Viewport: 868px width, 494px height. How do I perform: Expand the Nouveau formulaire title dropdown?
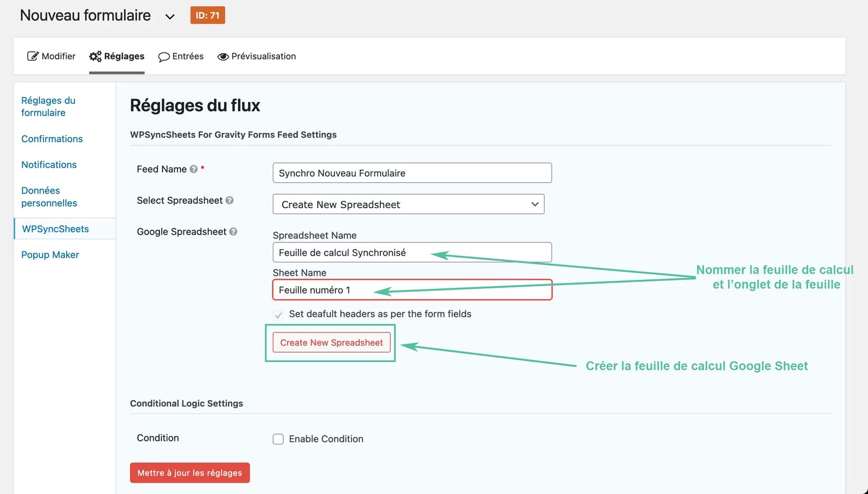(x=170, y=16)
